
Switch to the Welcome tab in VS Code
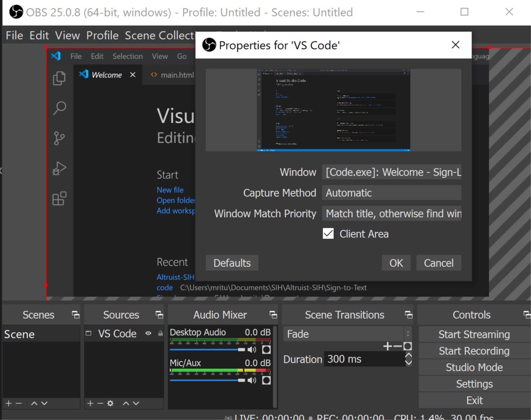[107, 75]
